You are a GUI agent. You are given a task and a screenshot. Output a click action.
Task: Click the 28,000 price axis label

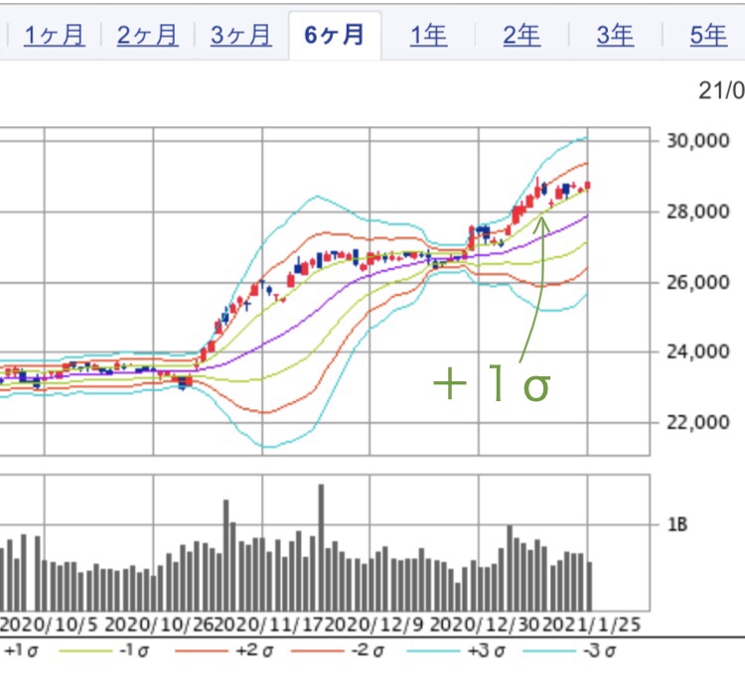coord(698,211)
